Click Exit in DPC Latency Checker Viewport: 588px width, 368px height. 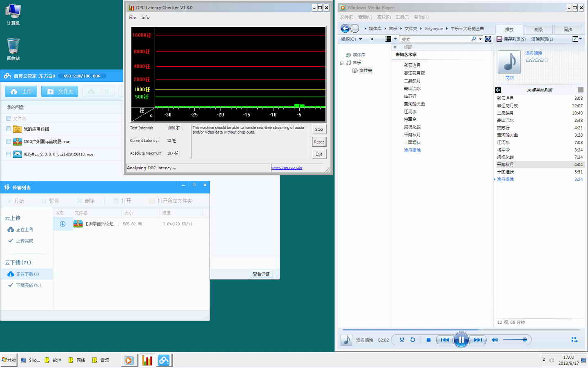pos(319,154)
